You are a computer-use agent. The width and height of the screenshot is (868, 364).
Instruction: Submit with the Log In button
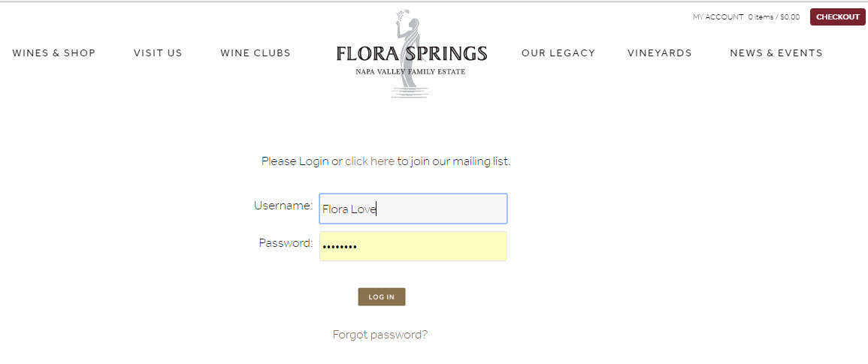(x=382, y=297)
